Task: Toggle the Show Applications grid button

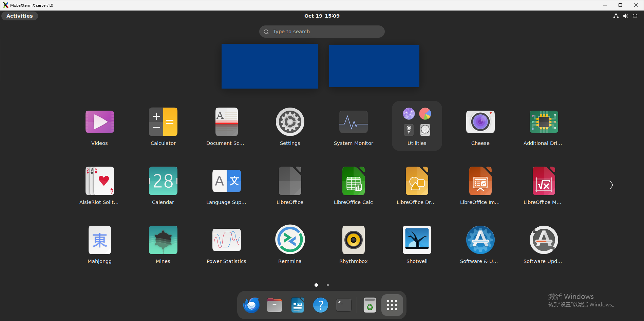Action: pyautogui.click(x=392, y=305)
